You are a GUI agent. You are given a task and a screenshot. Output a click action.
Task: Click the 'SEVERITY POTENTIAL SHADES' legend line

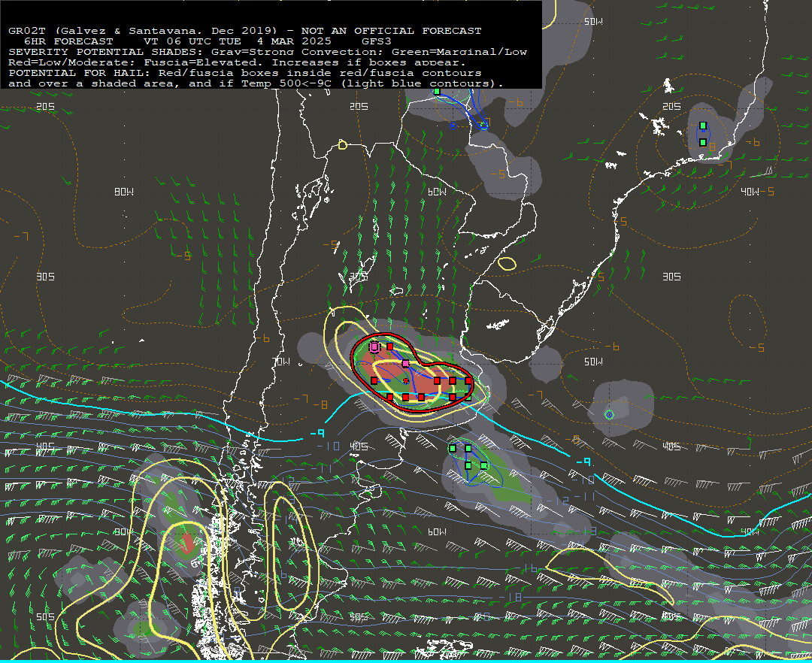[268, 52]
